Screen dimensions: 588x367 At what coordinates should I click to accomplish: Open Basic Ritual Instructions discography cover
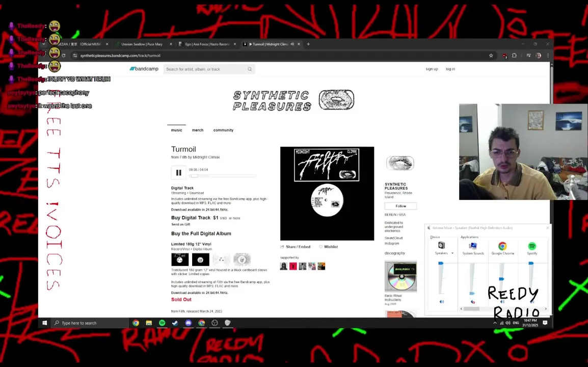click(400, 276)
